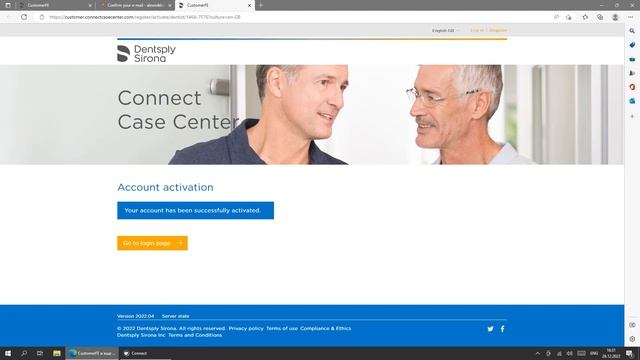Viewport: 640px width, 360px height.
Task: Show hidden tray icons chevron
Action: pyautogui.click(x=538, y=353)
